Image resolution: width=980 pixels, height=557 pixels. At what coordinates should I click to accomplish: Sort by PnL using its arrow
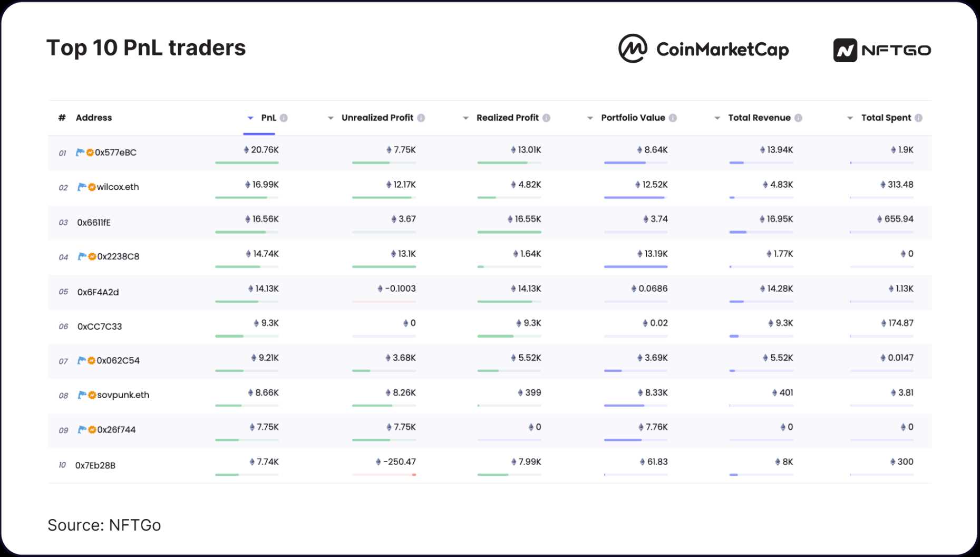pyautogui.click(x=250, y=118)
